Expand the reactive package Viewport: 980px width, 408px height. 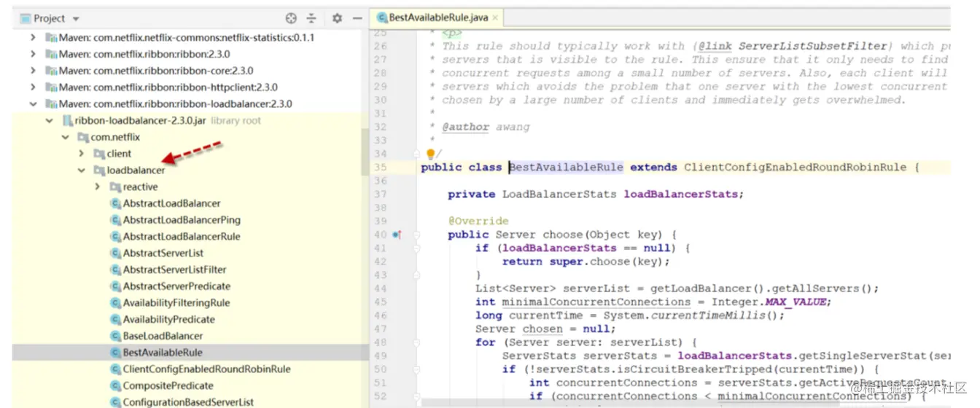[x=97, y=187]
